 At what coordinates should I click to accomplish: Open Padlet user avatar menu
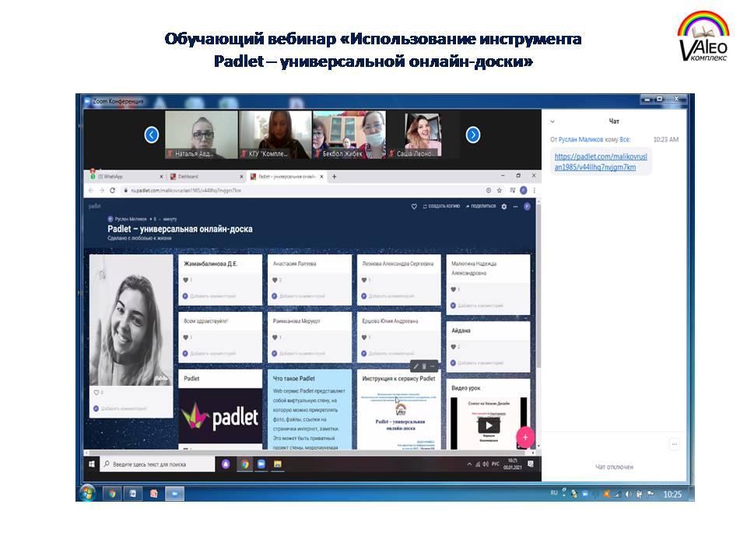[x=527, y=207]
